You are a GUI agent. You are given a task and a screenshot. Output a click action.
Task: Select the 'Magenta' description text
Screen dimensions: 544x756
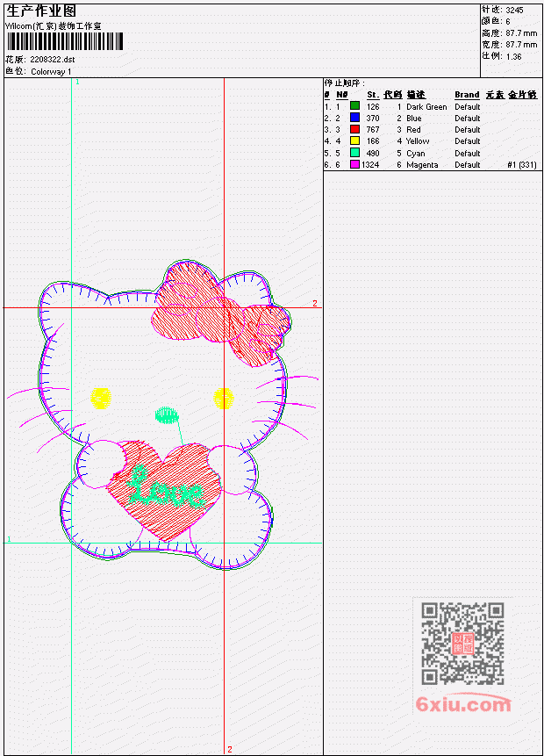(x=422, y=165)
